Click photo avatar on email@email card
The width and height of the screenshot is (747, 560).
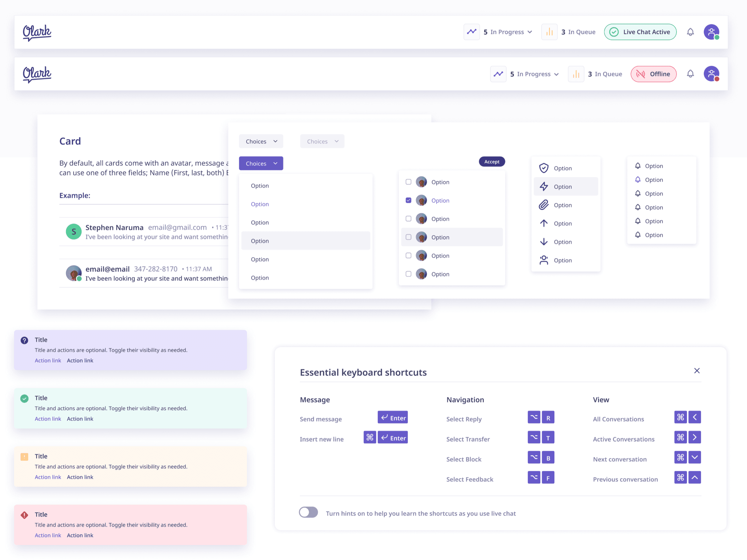click(73, 273)
